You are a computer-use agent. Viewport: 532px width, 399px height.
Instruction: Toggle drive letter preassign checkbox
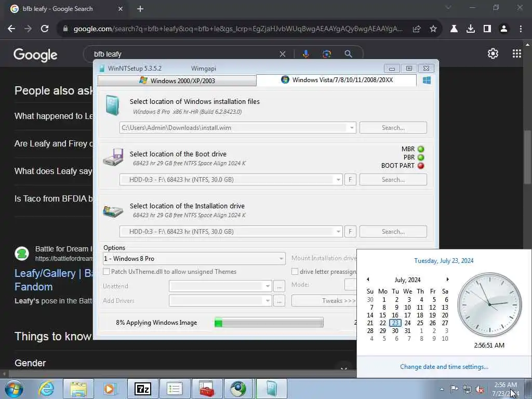pyautogui.click(x=295, y=272)
